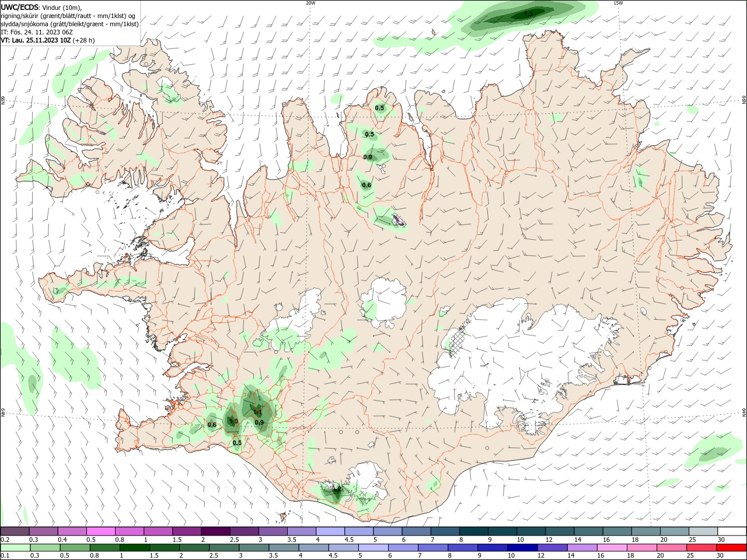Click the 1.0 precipitation value in the southwest

click(233, 421)
